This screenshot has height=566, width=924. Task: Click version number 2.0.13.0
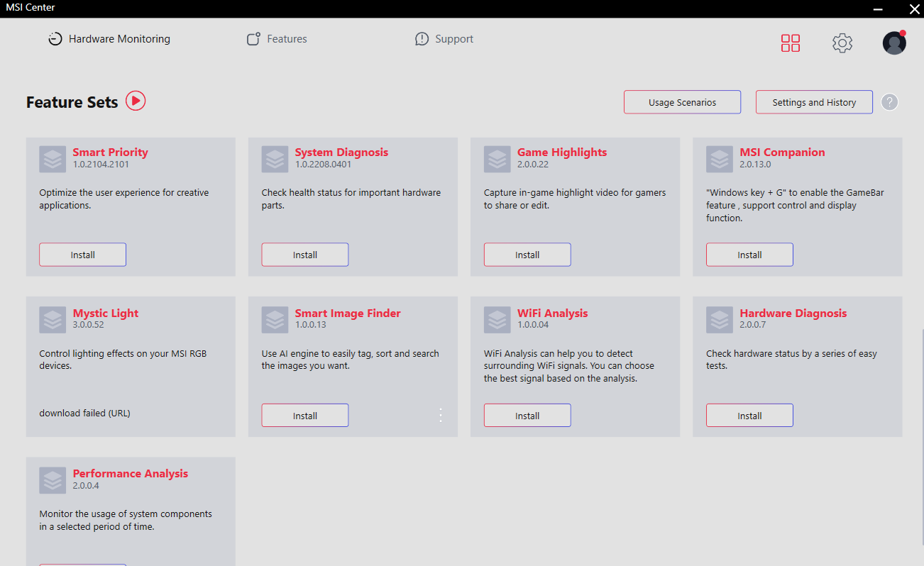point(755,165)
